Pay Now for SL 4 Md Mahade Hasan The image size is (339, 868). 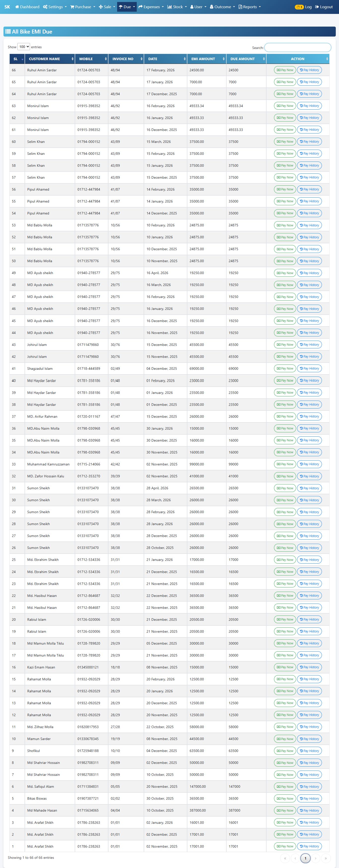click(285, 811)
